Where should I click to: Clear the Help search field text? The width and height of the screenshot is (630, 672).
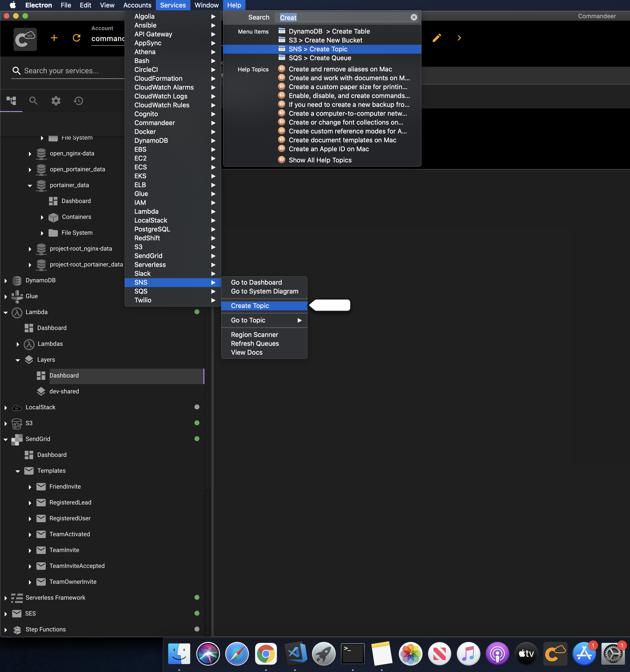point(414,17)
